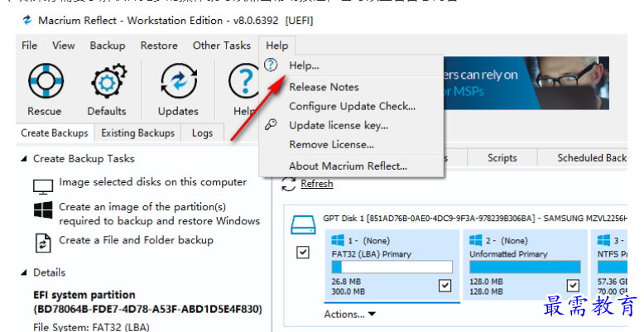
Task: Click the Macrium Reflect title bar logo
Action: tap(27, 20)
